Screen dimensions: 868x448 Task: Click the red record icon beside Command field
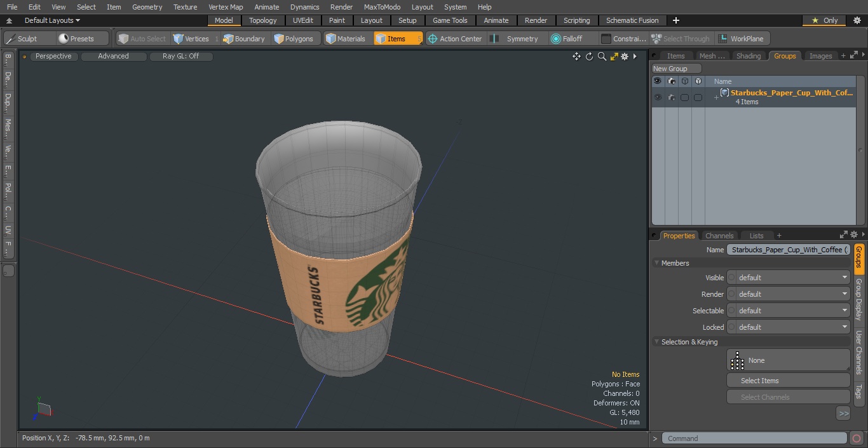(857, 438)
